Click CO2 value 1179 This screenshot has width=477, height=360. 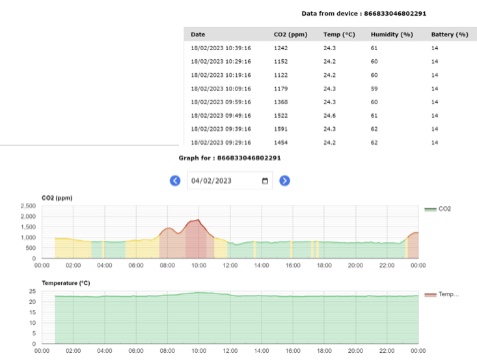[x=281, y=89]
